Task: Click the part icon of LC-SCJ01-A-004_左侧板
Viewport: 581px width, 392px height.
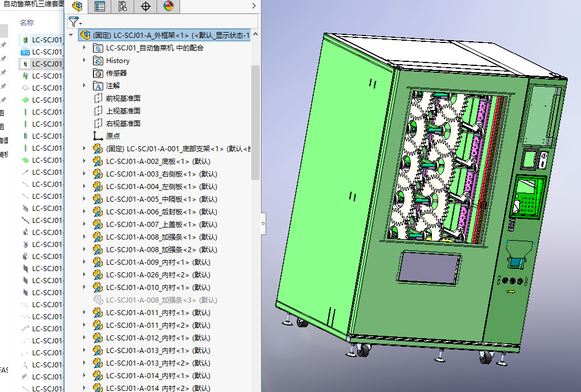Action: click(98, 187)
